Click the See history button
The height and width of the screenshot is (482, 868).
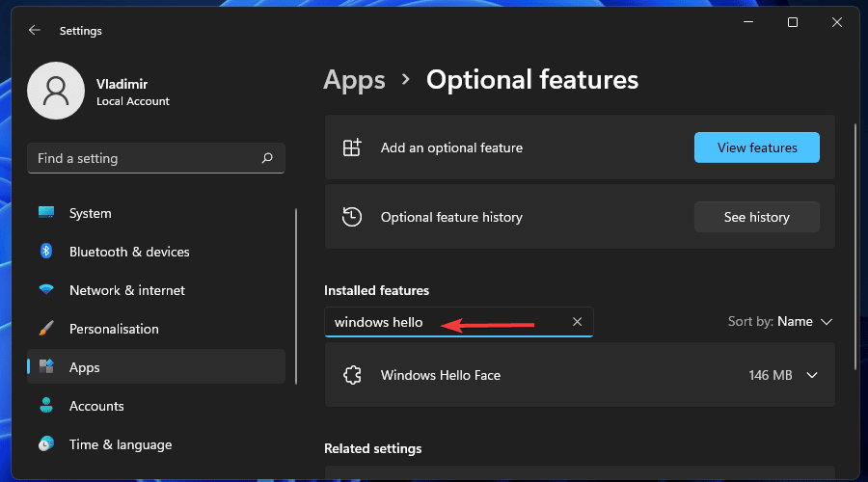[757, 217]
